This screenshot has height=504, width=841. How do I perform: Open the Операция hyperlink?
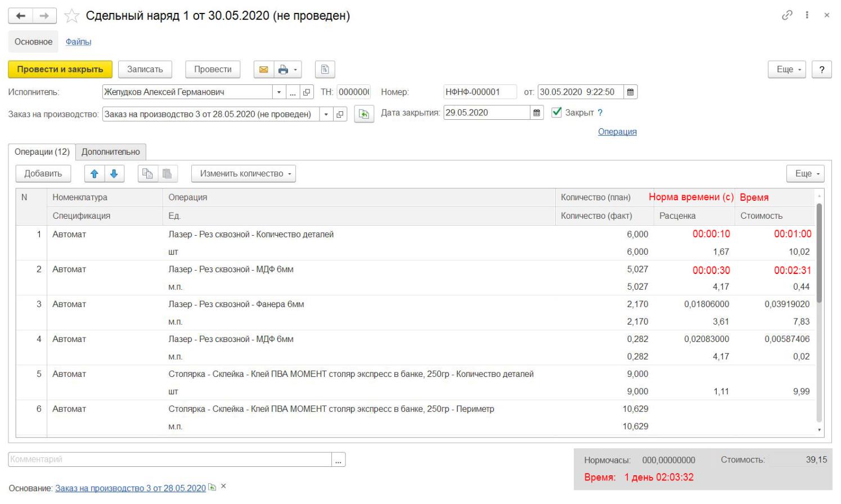(617, 132)
